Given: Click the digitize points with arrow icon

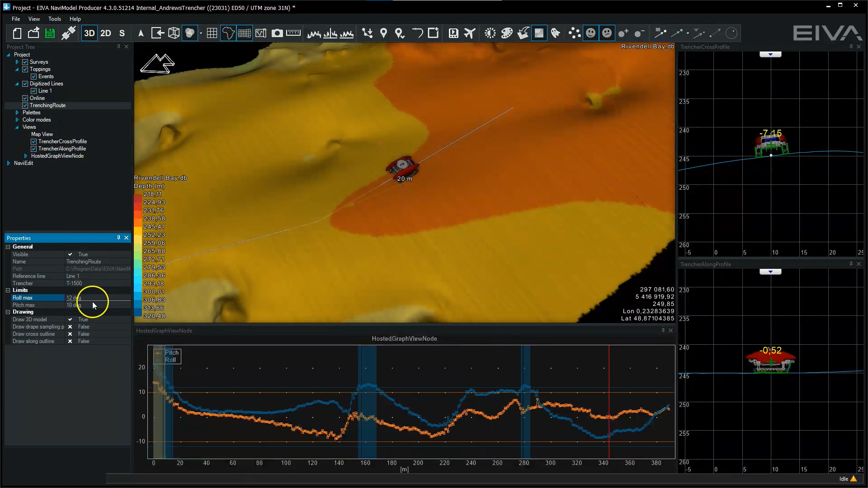Looking at the screenshot, I should pos(368,33).
